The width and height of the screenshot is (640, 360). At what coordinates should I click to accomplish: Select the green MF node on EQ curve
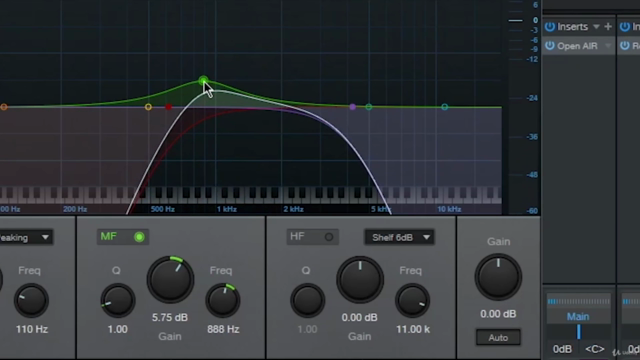pos(203,80)
